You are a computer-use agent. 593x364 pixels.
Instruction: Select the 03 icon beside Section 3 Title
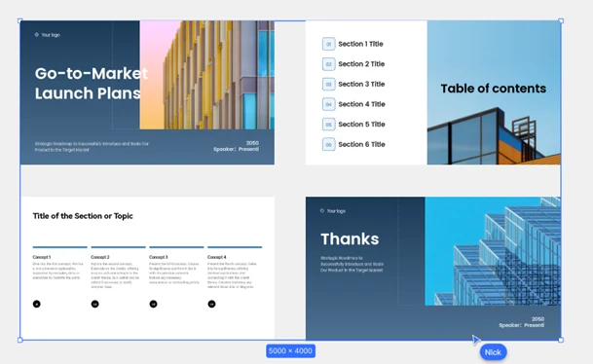pos(328,84)
